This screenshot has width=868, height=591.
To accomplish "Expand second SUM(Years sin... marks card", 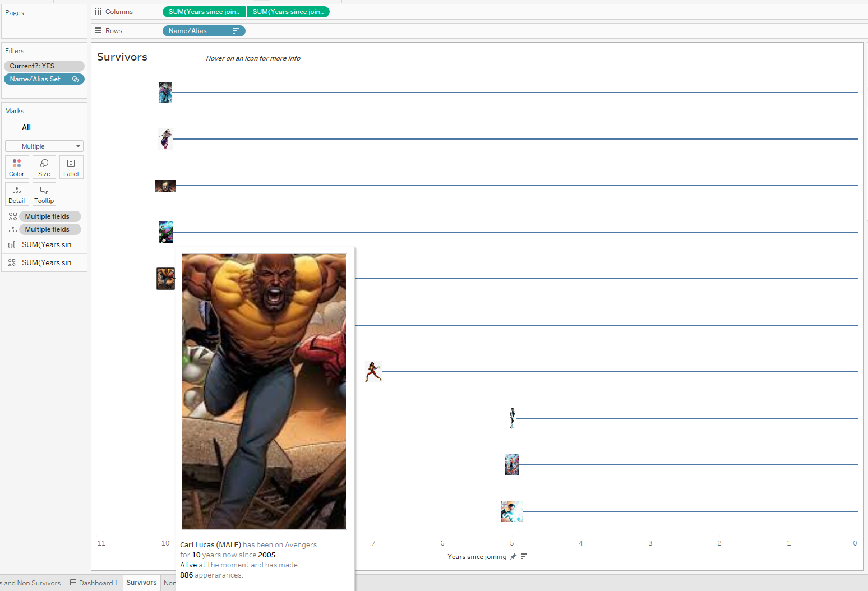I will point(44,262).
